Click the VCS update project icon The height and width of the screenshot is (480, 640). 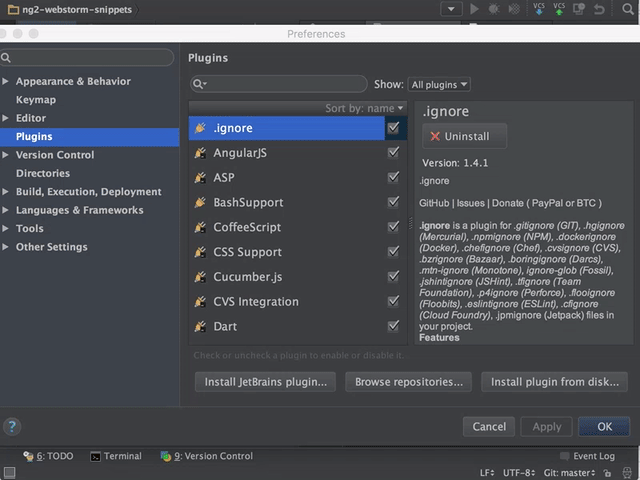[x=539, y=9]
